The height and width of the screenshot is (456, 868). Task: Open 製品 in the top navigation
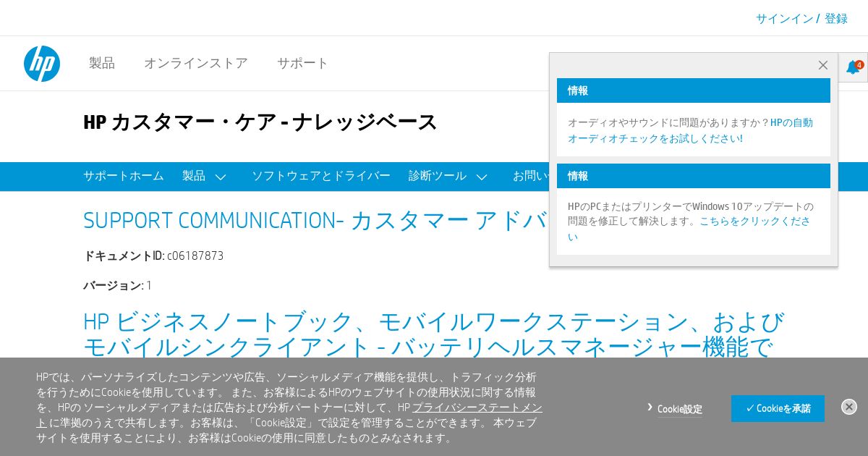point(102,63)
